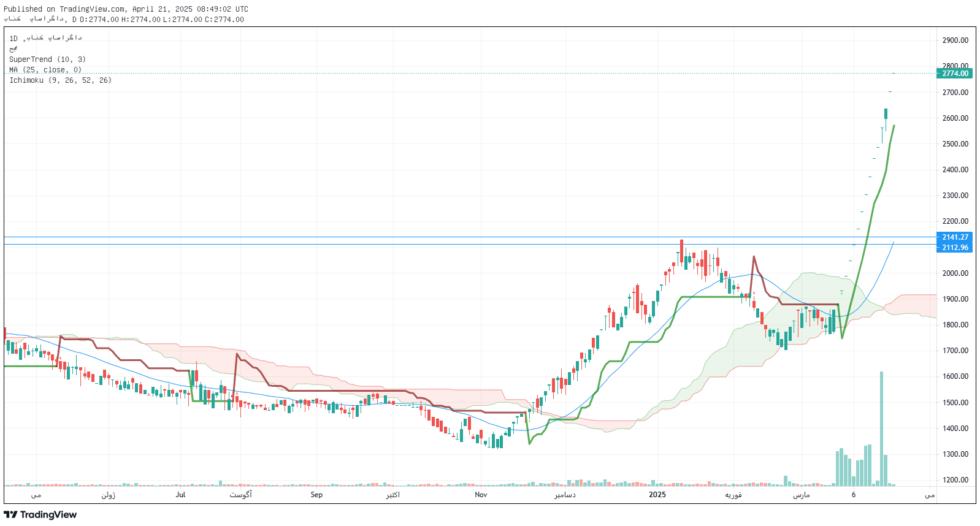Screen dimensions: 980x526
Task: Click the 2200.00 price axis label
Action: pos(955,221)
